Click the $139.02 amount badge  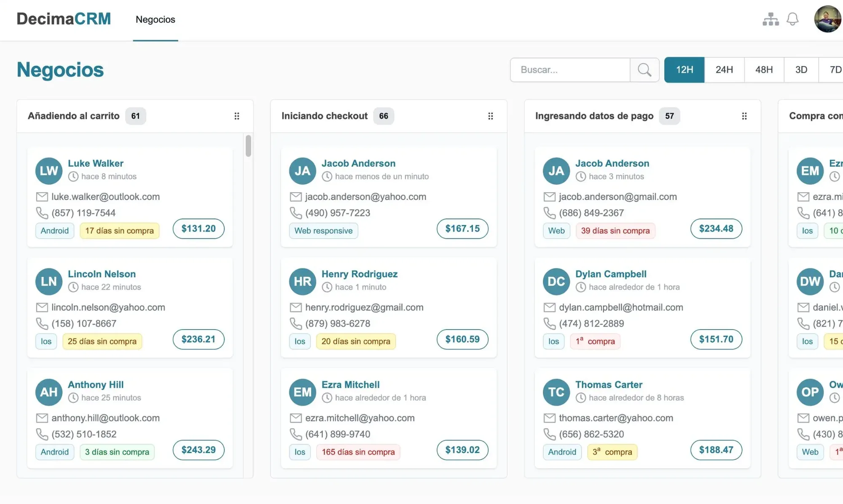click(462, 450)
